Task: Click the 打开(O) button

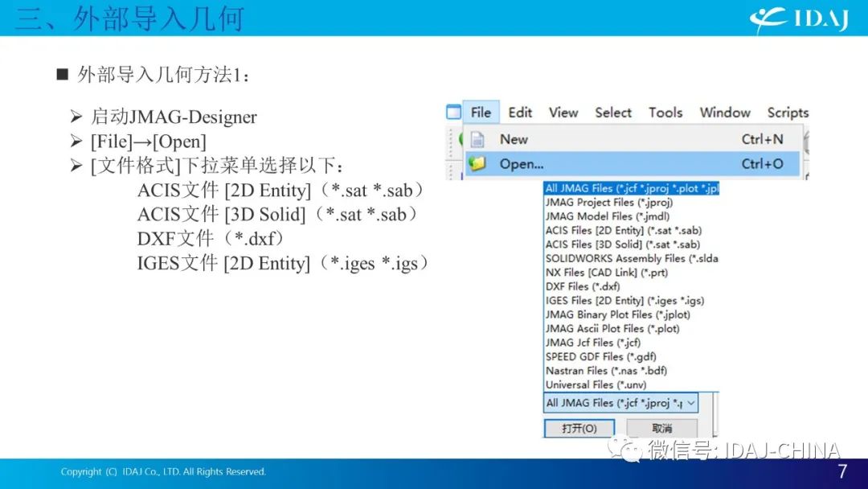Action: pos(579,428)
